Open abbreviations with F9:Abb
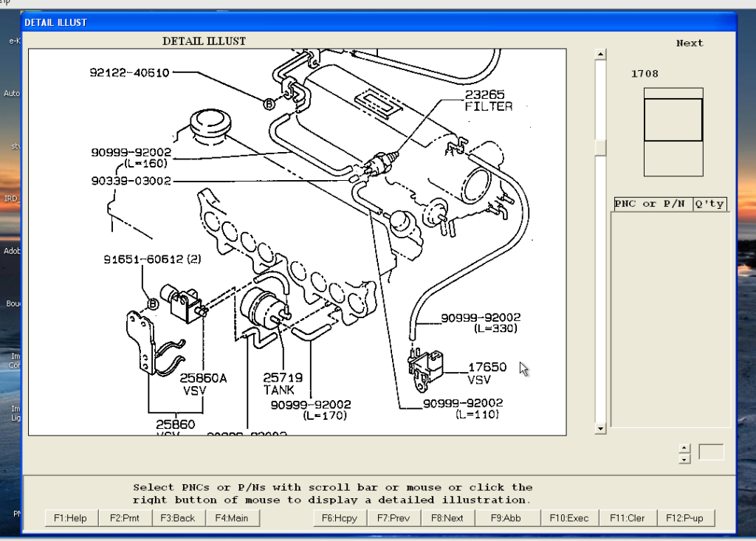Screen dimensions: 756x541 coord(506,518)
